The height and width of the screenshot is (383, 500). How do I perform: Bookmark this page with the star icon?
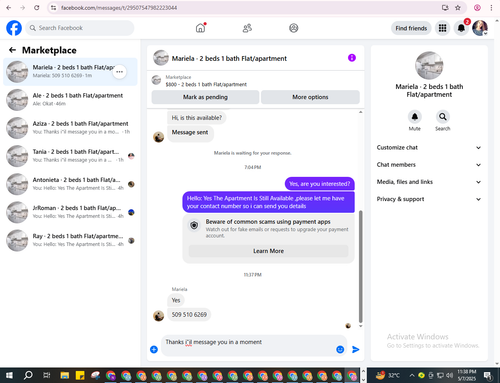tap(458, 8)
